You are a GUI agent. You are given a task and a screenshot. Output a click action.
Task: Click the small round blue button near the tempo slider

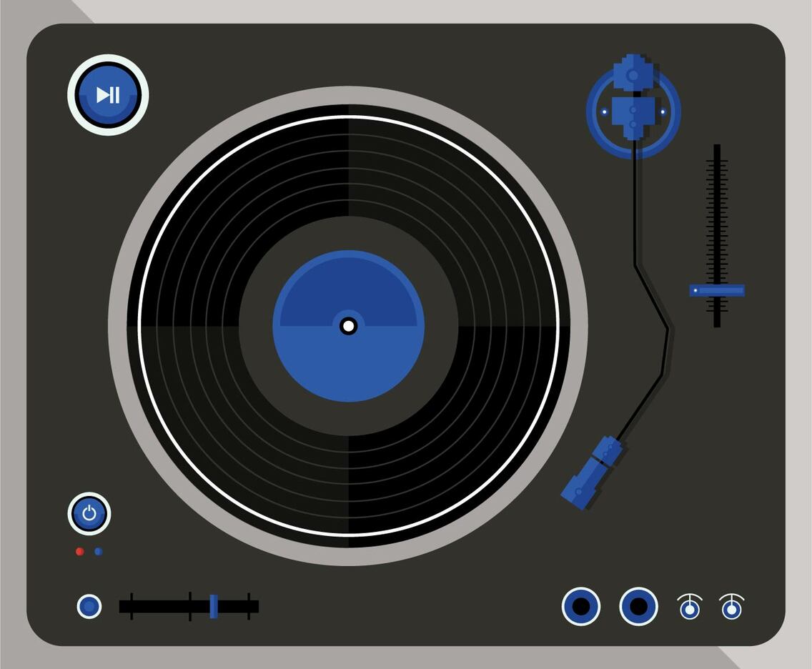(89, 606)
